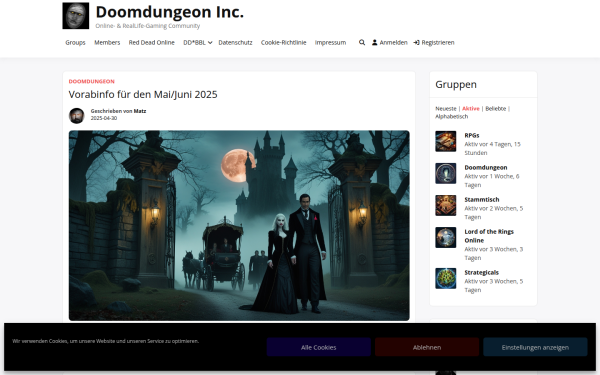Open article Vorabinfo für den Mai/Juni 2025
Image resolution: width=600 pixels, height=375 pixels.
pyautogui.click(x=143, y=95)
